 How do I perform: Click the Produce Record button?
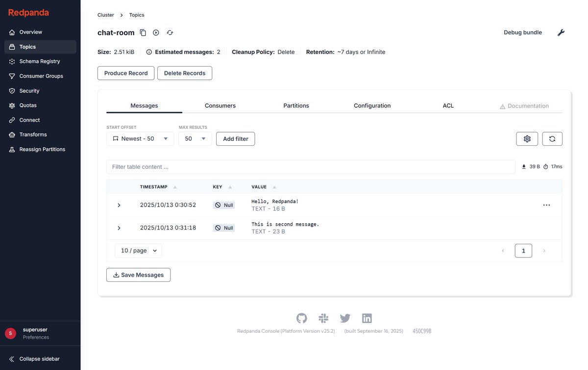(126, 73)
